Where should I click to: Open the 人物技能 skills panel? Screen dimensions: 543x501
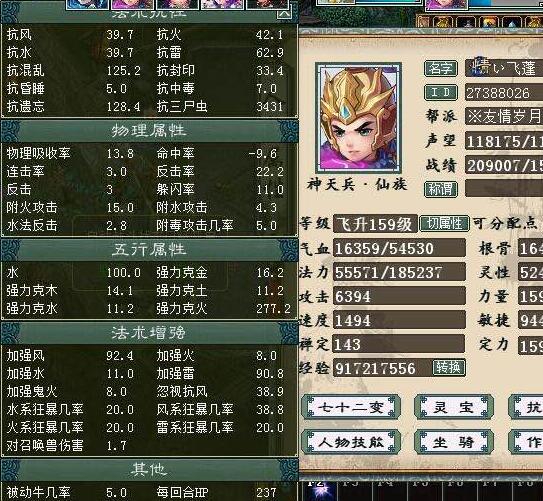pyautogui.click(x=351, y=442)
